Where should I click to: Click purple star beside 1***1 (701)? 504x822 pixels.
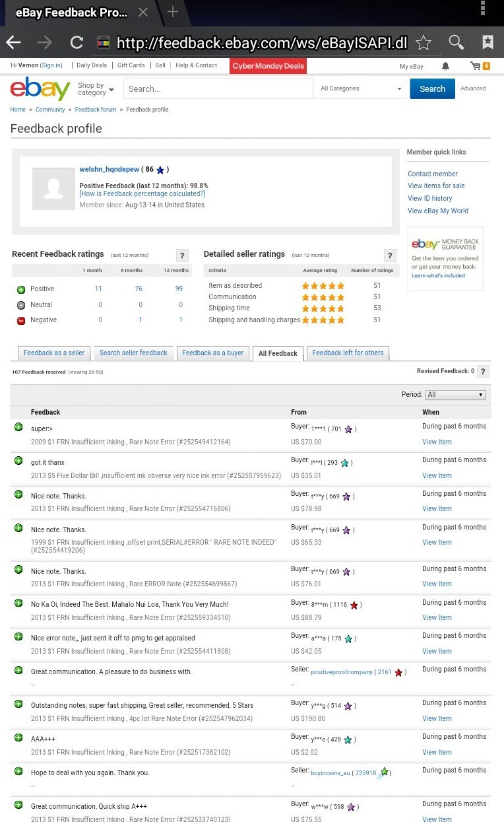pyautogui.click(x=348, y=429)
